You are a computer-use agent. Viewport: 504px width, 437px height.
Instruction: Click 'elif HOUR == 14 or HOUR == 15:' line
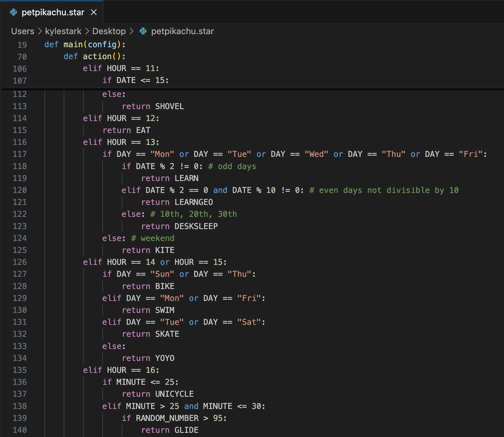point(155,262)
